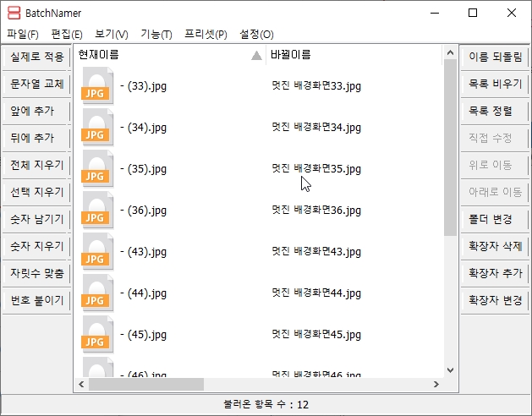
Task: Click the JPG icon for - (36).jpg
Action: click(x=97, y=210)
